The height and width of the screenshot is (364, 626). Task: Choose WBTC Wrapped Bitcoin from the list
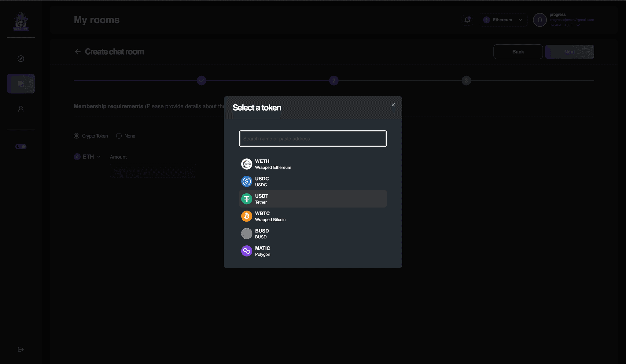313,216
